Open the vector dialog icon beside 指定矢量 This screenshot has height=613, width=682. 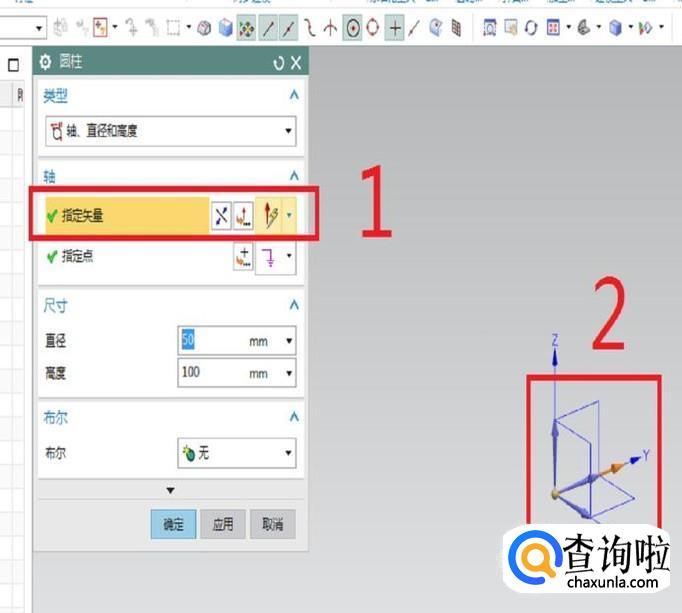coord(244,214)
